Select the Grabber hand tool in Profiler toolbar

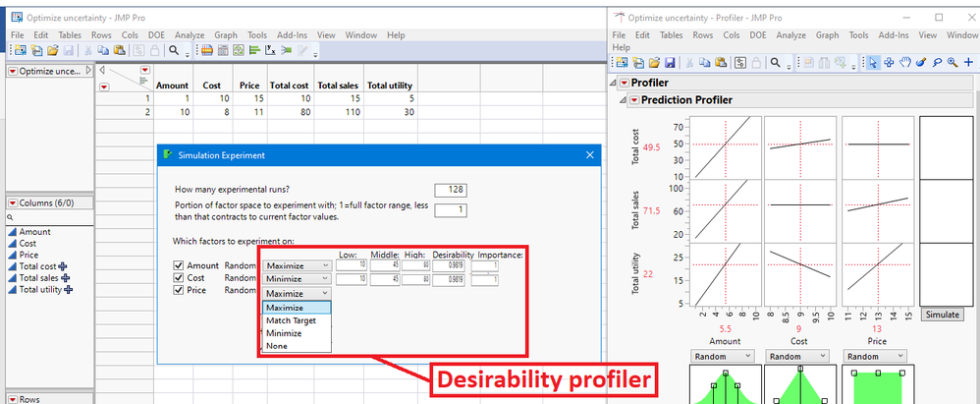905,63
